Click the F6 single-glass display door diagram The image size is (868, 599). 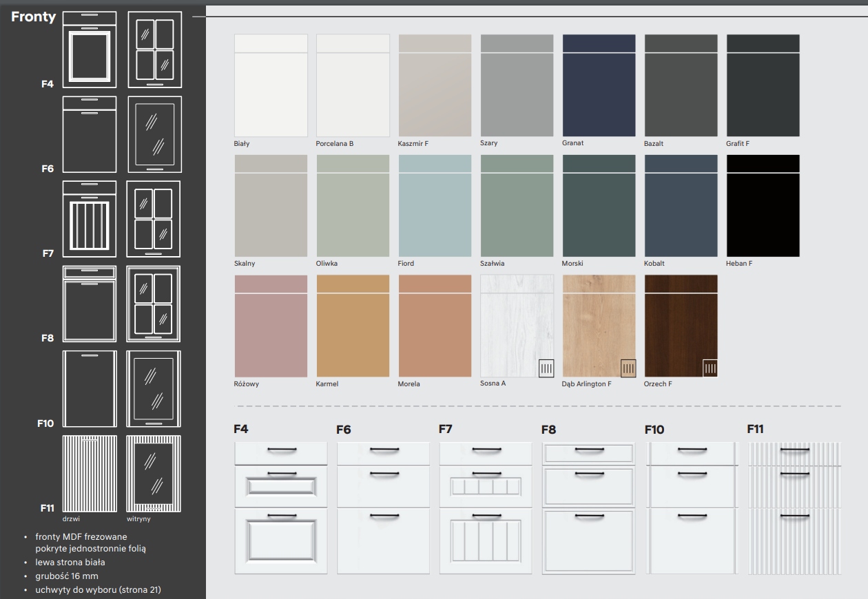tap(154, 134)
